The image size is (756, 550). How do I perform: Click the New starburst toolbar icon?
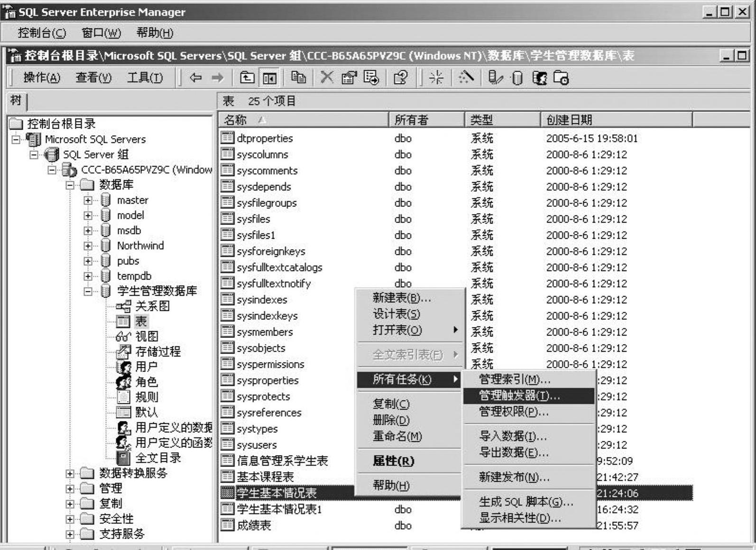pyautogui.click(x=436, y=77)
